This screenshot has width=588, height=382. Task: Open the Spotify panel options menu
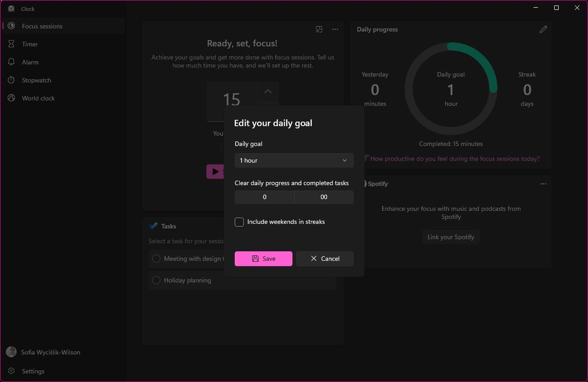543,184
